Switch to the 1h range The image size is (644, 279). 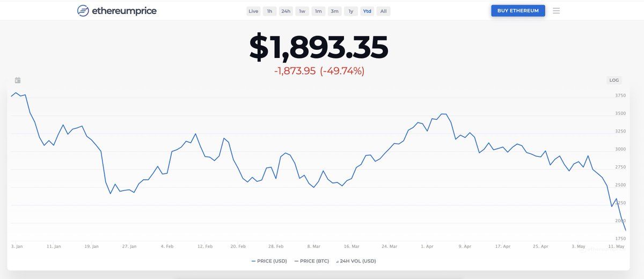click(x=269, y=11)
